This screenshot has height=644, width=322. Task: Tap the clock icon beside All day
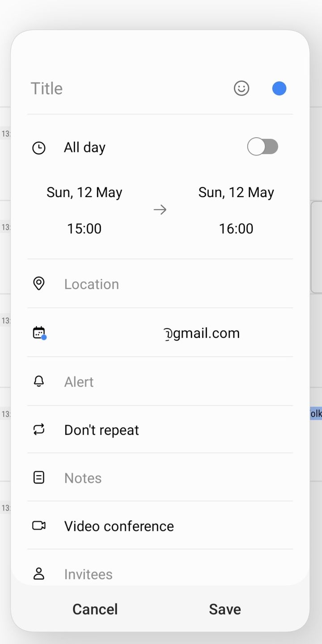(x=39, y=148)
